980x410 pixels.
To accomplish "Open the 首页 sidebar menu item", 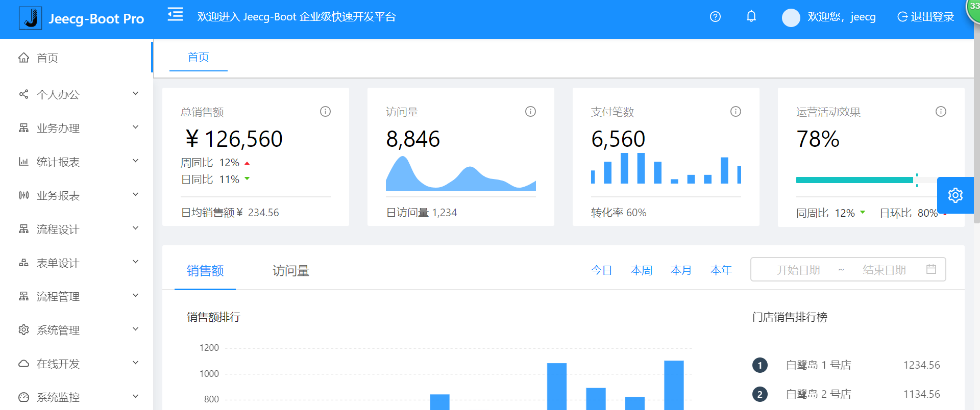I will click(77, 58).
